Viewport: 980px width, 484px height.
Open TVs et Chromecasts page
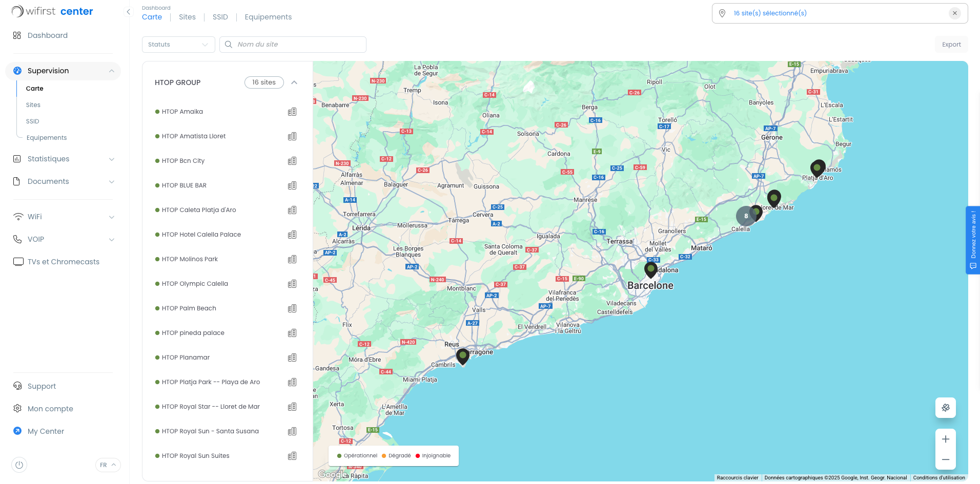point(63,262)
